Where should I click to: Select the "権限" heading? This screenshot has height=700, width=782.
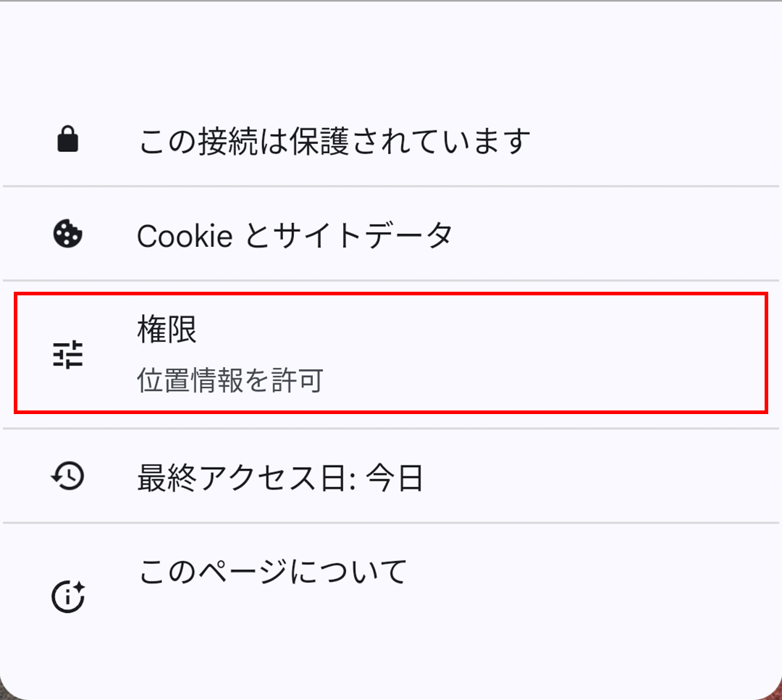[x=167, y=331]
